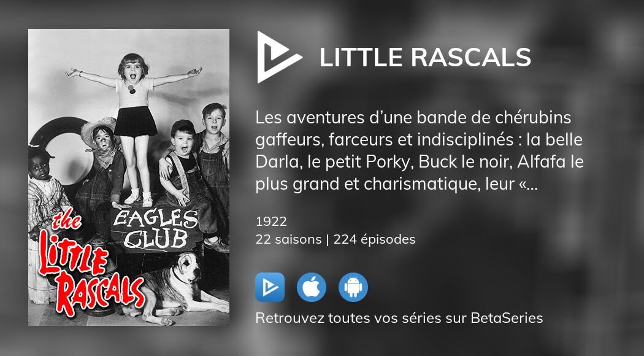Click the French series description paragraph

tap(420, 151)
